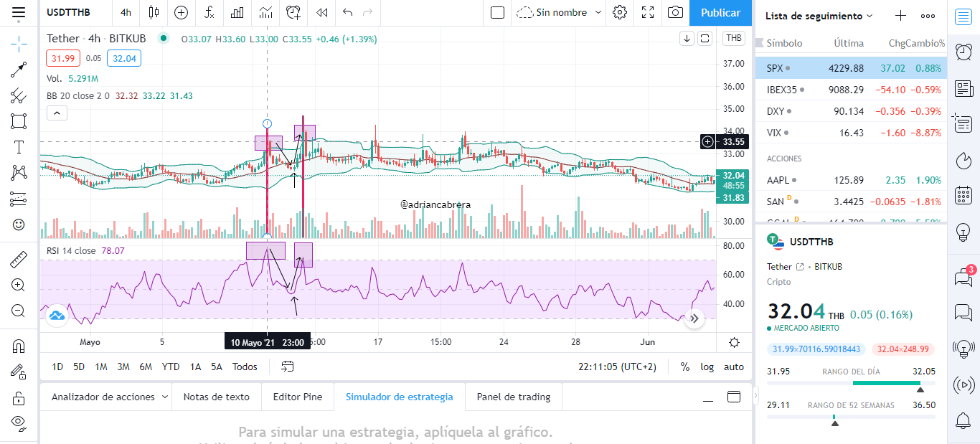Click the bar replay rewind icon

[322, 12]
